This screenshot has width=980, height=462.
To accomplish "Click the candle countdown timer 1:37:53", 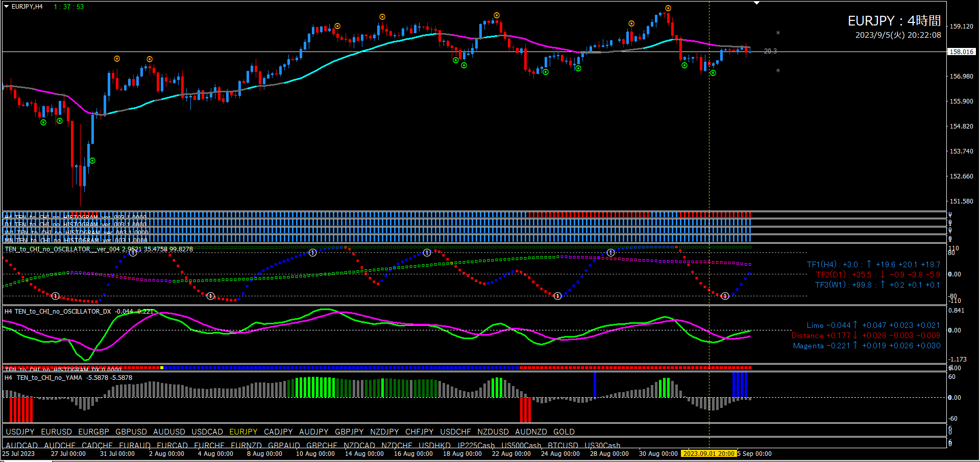I will (69, 7).
